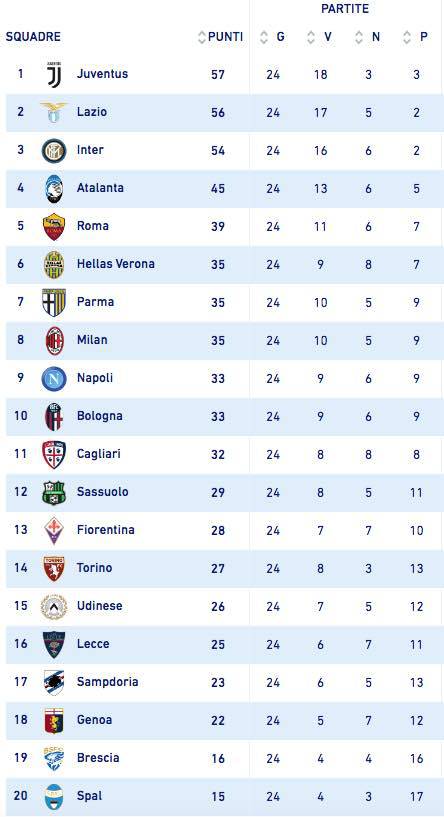Click the PARTITE group header

345,9
